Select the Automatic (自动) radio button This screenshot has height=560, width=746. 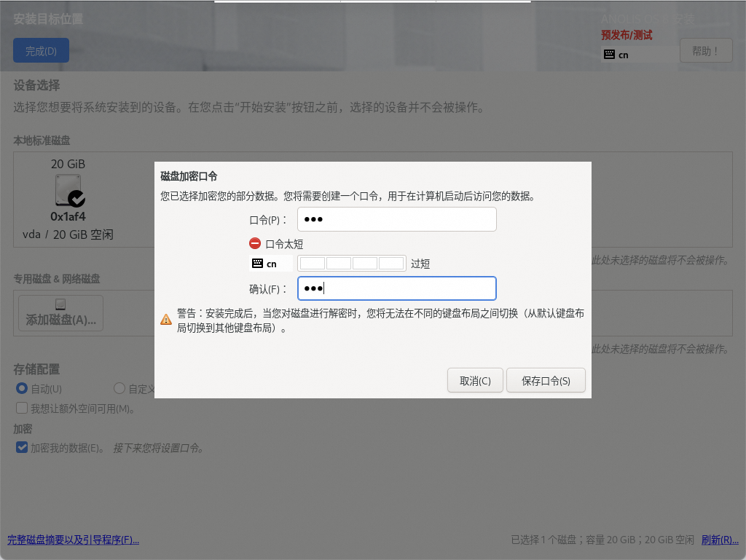pos(22,389)
